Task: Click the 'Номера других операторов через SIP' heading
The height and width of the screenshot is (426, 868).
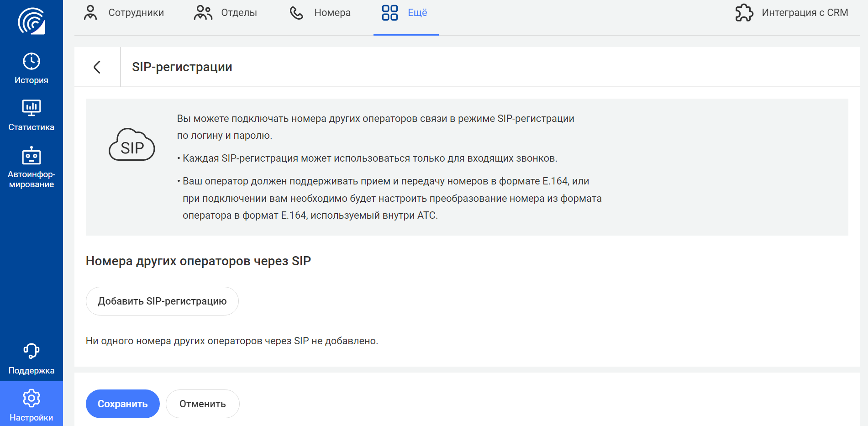Action: click(198, 261)
